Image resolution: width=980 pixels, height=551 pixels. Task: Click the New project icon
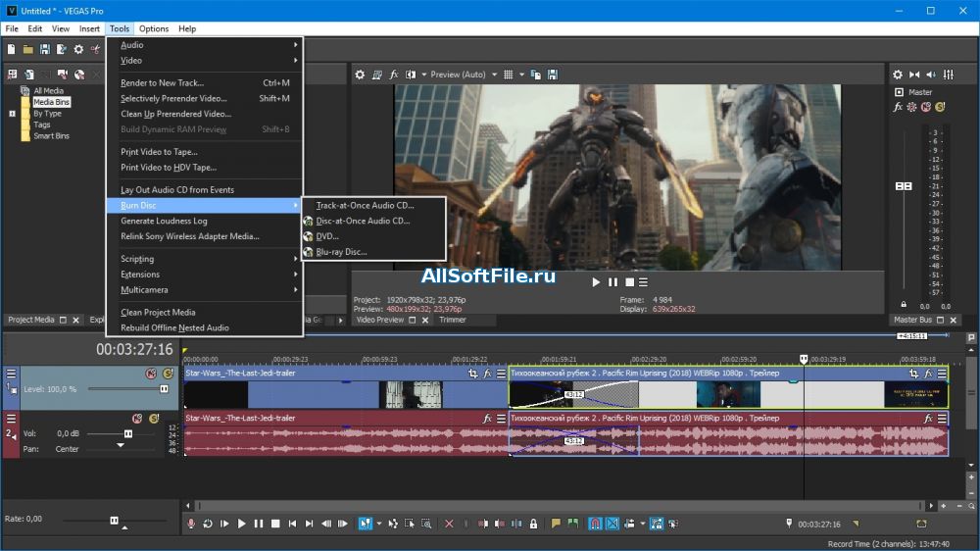11,49
